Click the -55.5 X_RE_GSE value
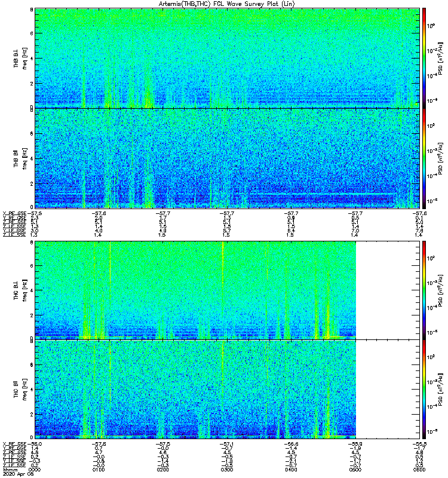The height and width of the screenshot is (478, 448). 419,444
